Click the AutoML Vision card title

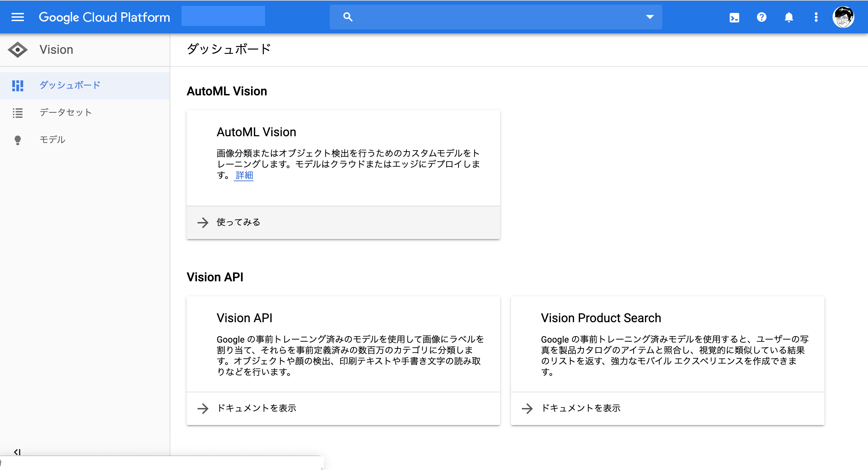(256, 132)
